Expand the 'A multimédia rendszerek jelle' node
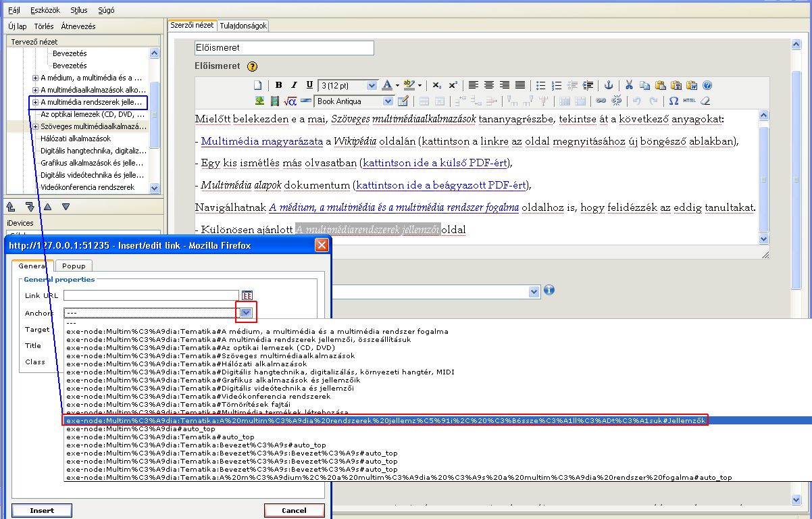This screenshot has width=812, height=519. click(x=35, y=102)
